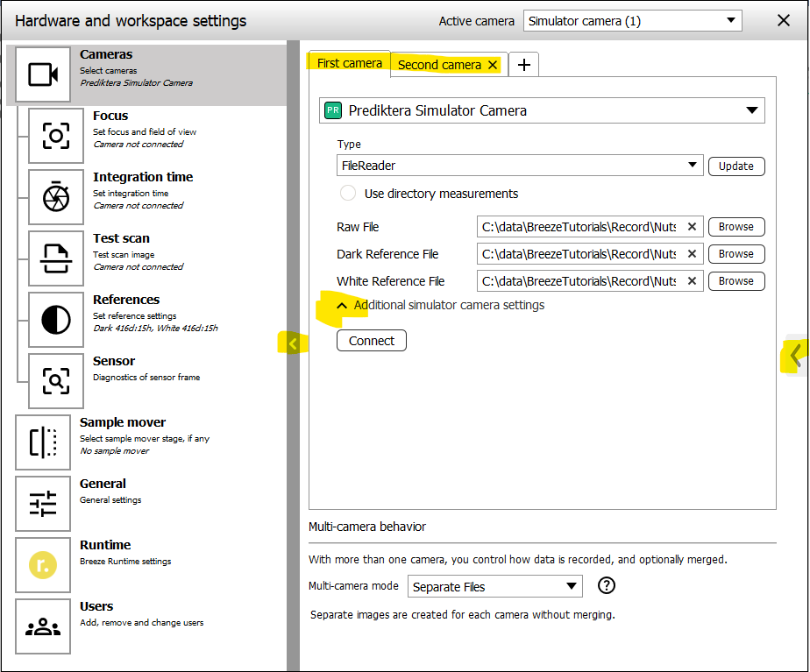Viewport: 810px width, 672px height.
Task: Collapse Additional simulator camera settings
Action: click(x=343, y=305)
